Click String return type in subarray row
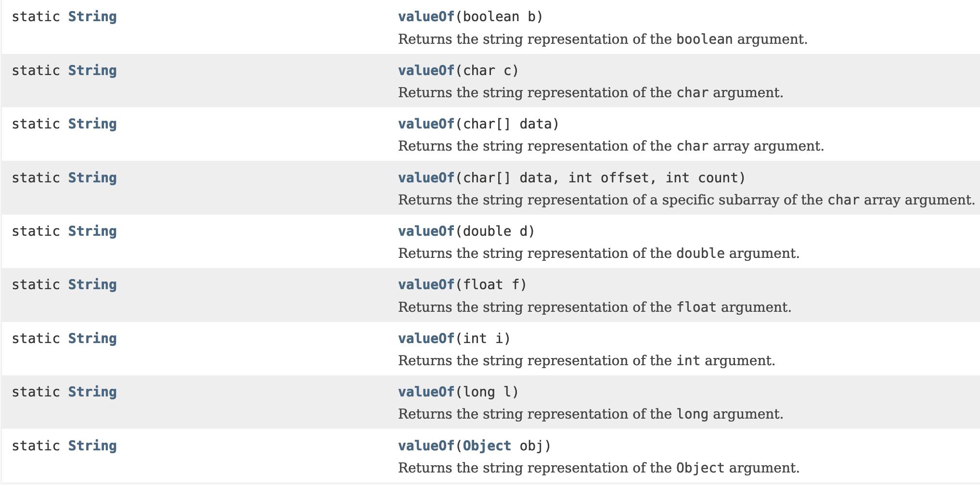The image size is (980, 485). point(92,178)
